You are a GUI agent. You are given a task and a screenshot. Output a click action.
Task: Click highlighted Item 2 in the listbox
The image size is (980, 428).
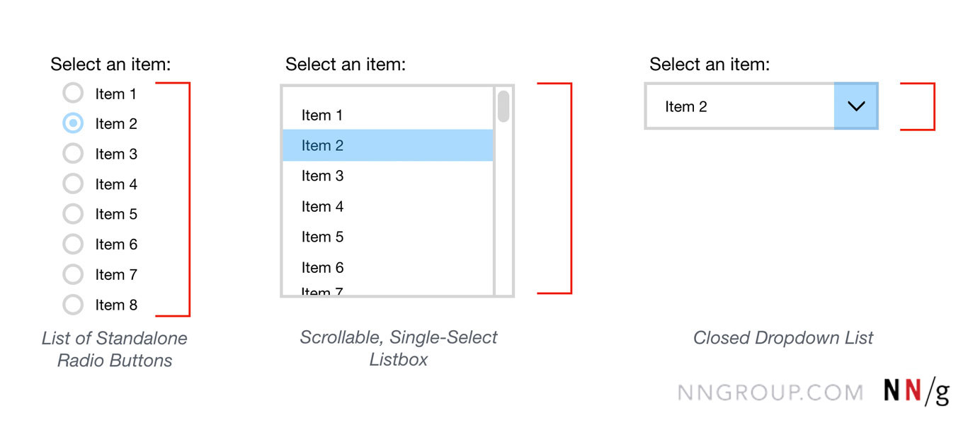[x=387, y=145]
